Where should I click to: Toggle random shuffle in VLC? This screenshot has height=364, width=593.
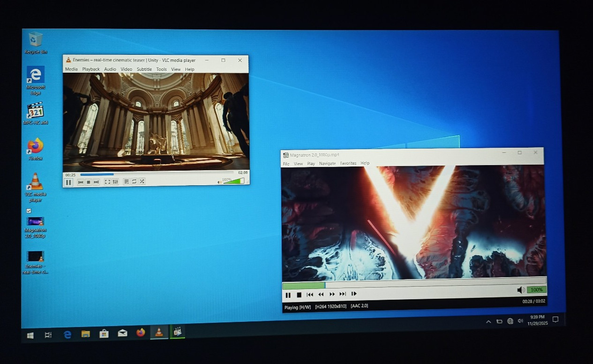coord(142,181)
